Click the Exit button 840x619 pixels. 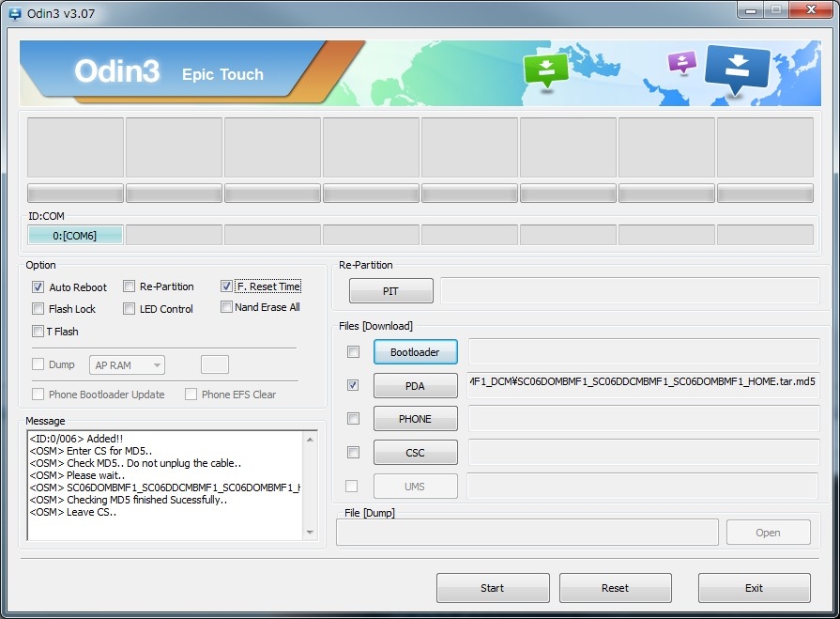point(755,588)
